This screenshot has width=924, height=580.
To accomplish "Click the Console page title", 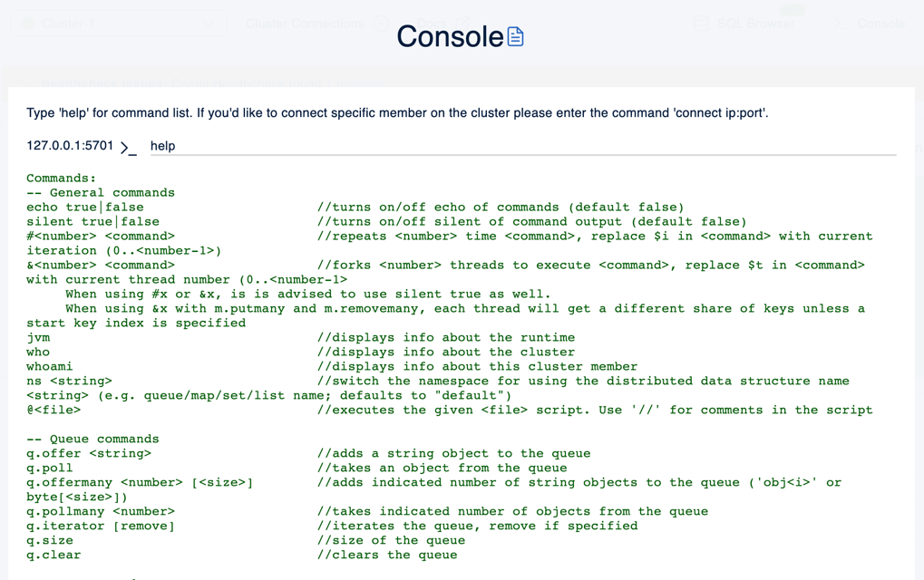I will pyautogui.click(x=449, y=37).
